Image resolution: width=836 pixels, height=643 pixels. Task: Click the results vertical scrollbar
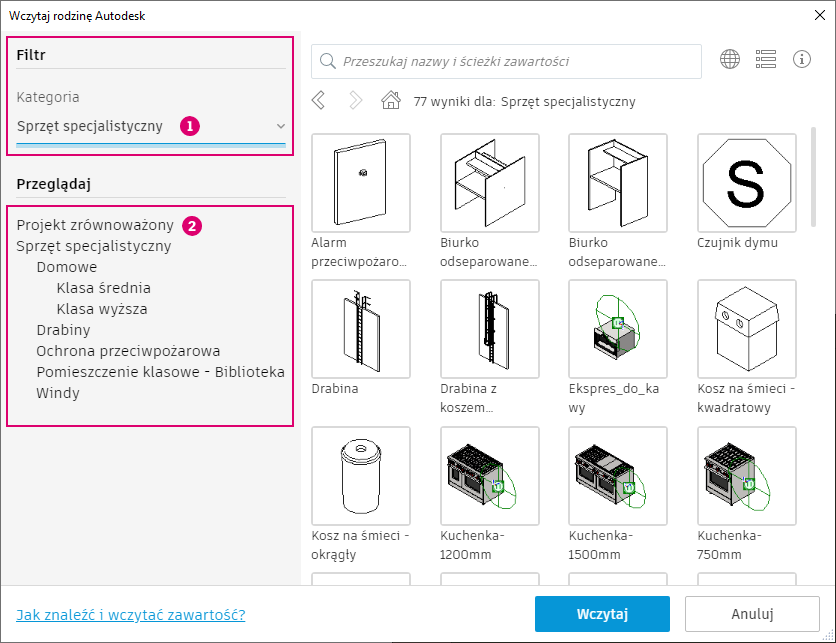[x=813, y=177]
